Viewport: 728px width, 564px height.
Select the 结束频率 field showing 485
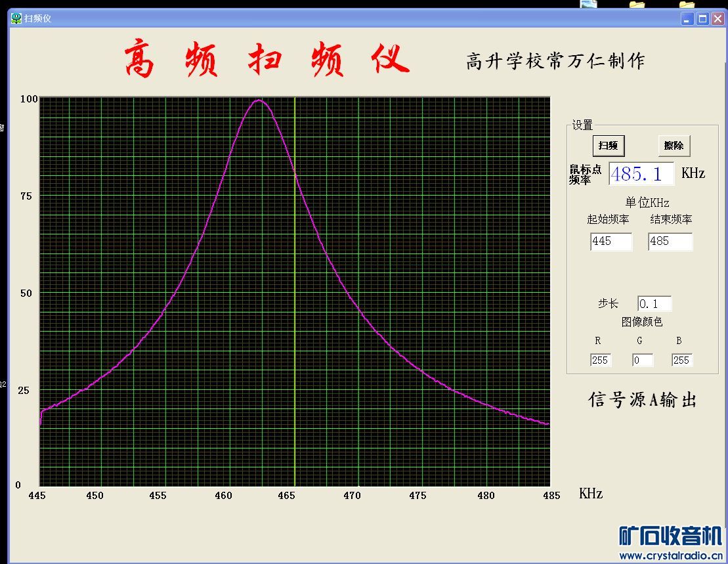[670, 242]
